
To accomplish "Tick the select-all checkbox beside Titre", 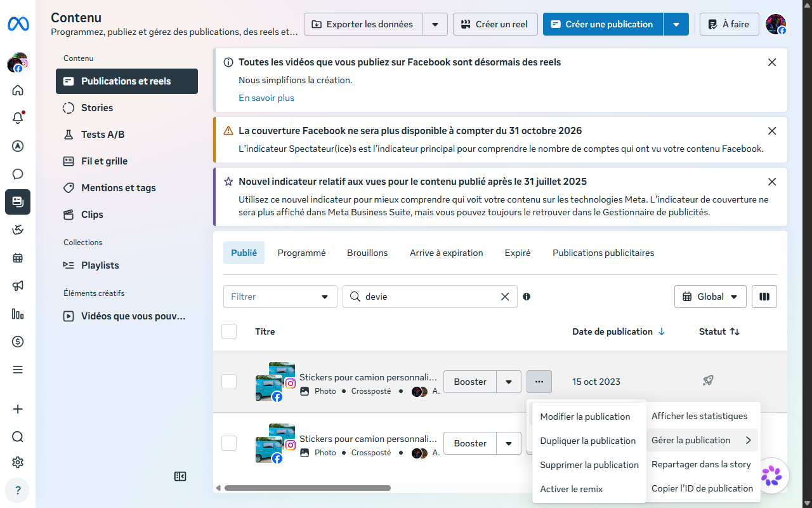I will click(229, 331).
